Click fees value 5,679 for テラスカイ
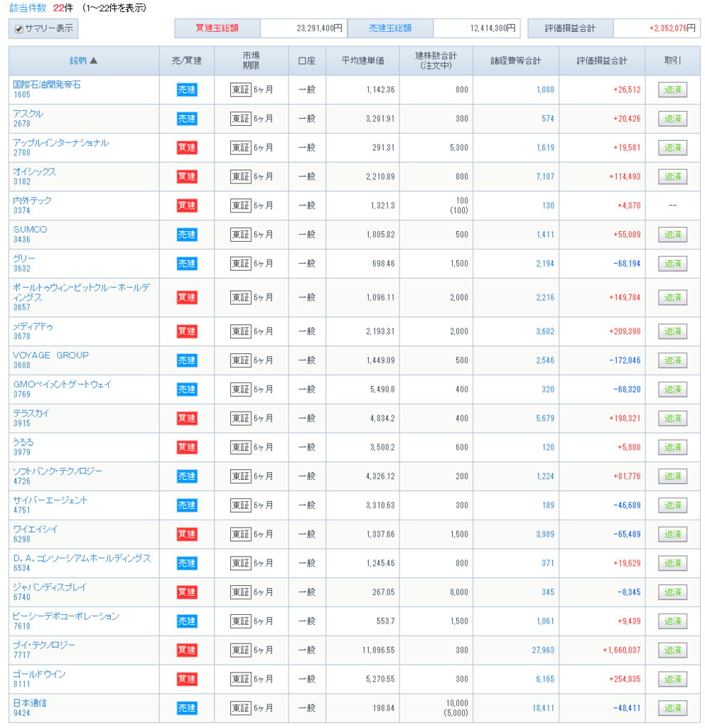 [545, 418]
